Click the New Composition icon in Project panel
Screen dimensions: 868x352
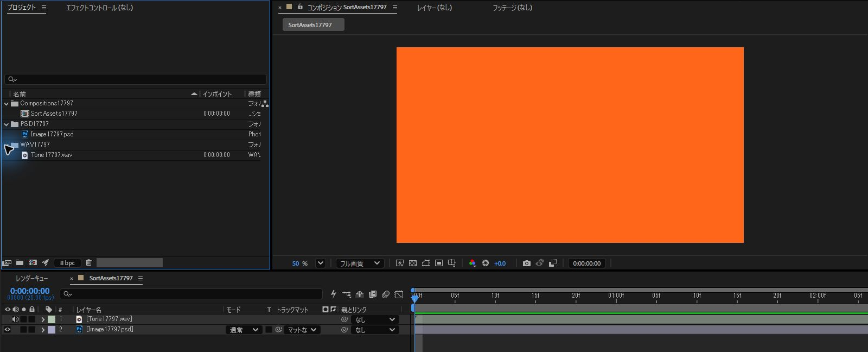click(x=33, y=263)
